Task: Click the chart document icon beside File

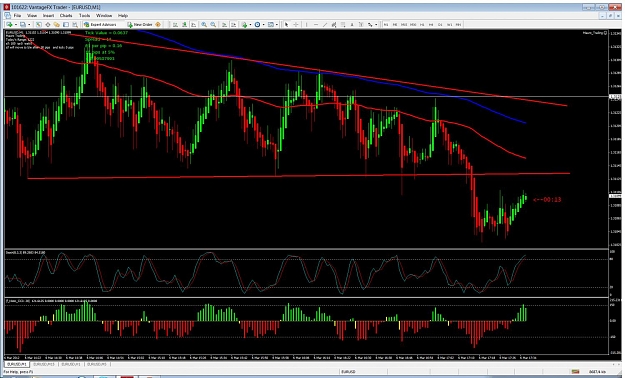Action: [7, 16]
